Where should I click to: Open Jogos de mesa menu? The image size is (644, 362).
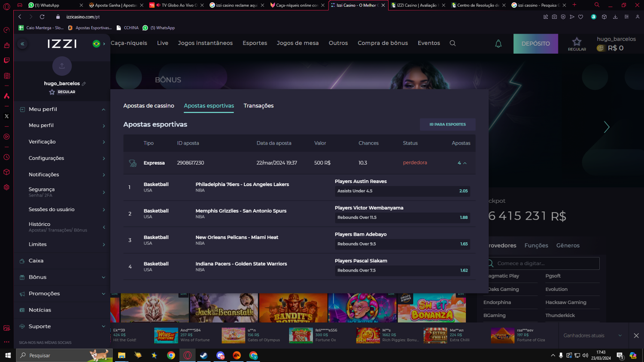298,43
